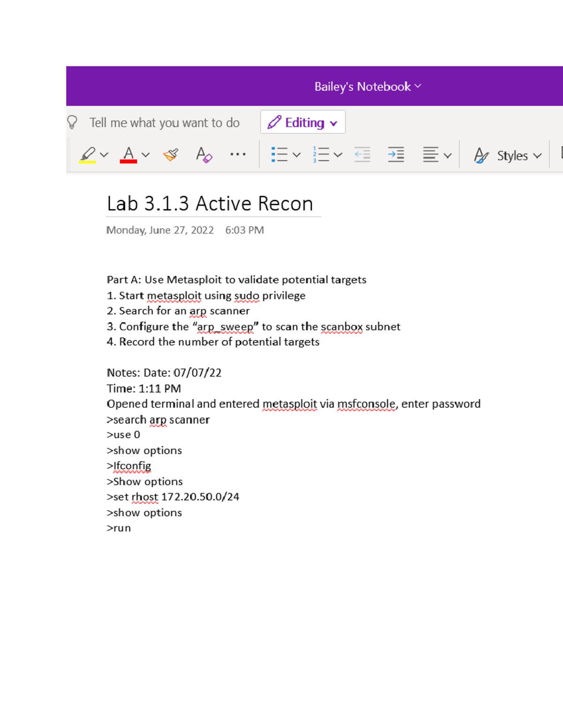Decrease paragraph indentation
Screen dimensions: 563x728
click(x=362, y=154)
